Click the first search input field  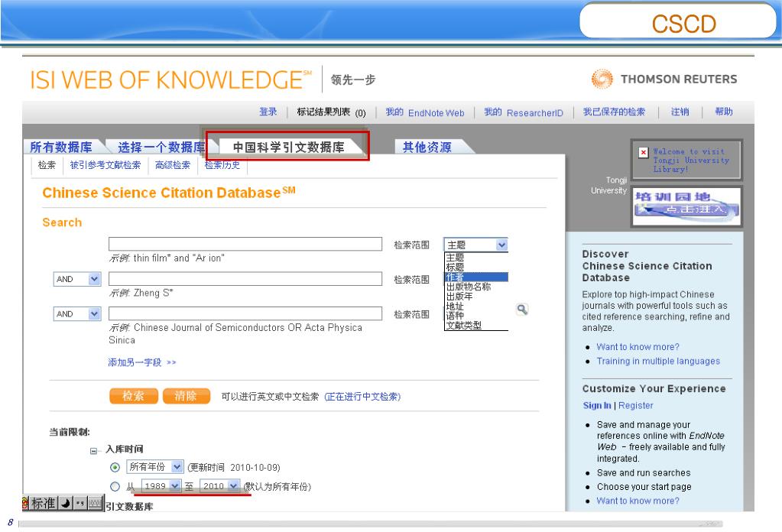[245, 244]
